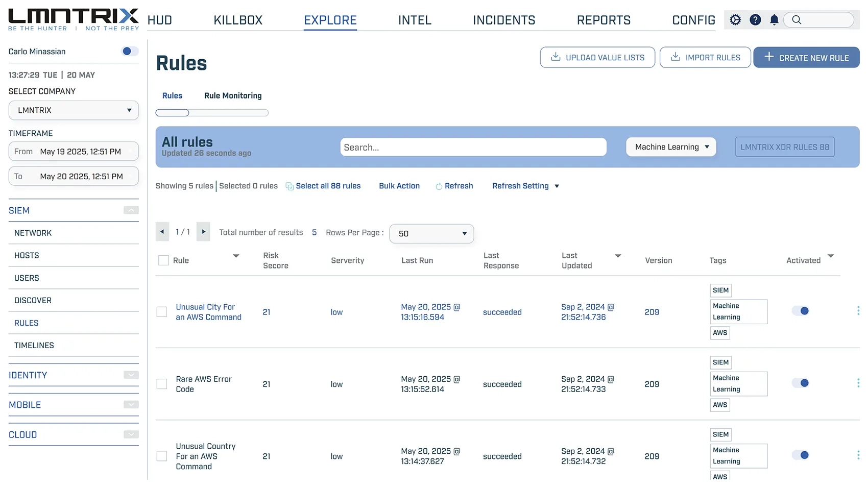Click the horizontal tab scrollbar thumb
This screenshot has height=488, width=868.
click(173, 113)
